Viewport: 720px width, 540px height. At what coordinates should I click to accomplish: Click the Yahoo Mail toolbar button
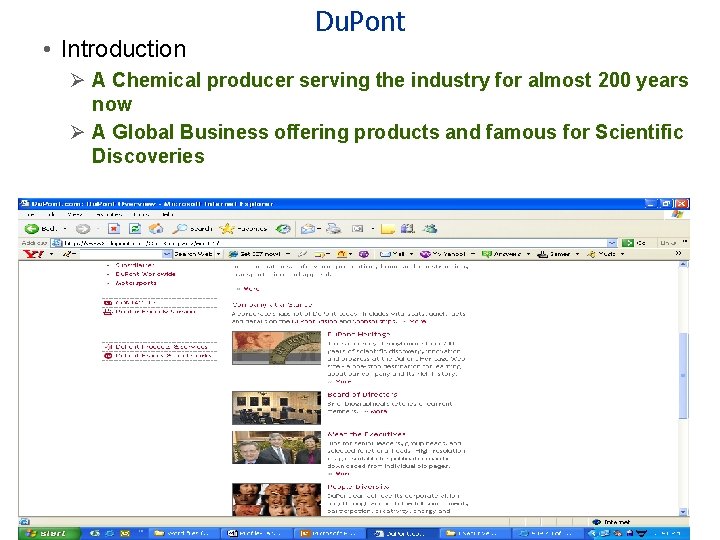pos(393,253)
